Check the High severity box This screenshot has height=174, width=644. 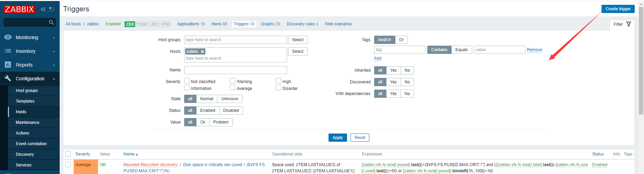(x=278, y=81)
